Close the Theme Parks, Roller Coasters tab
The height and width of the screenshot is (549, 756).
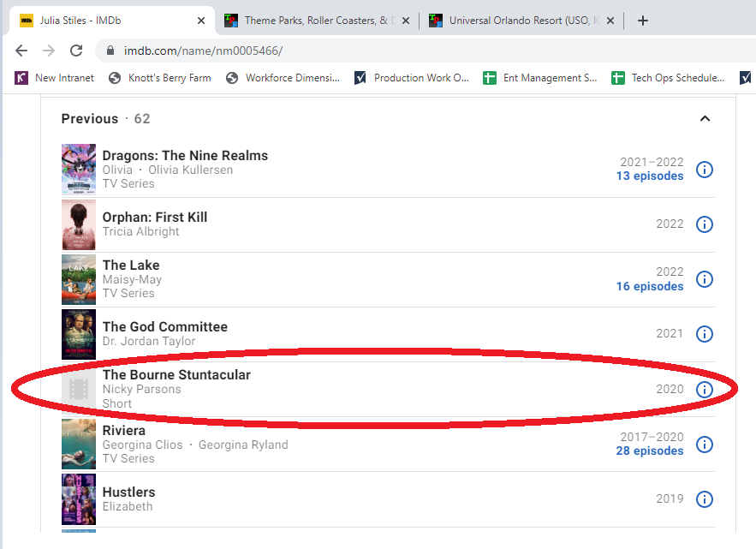pos(406,21)
